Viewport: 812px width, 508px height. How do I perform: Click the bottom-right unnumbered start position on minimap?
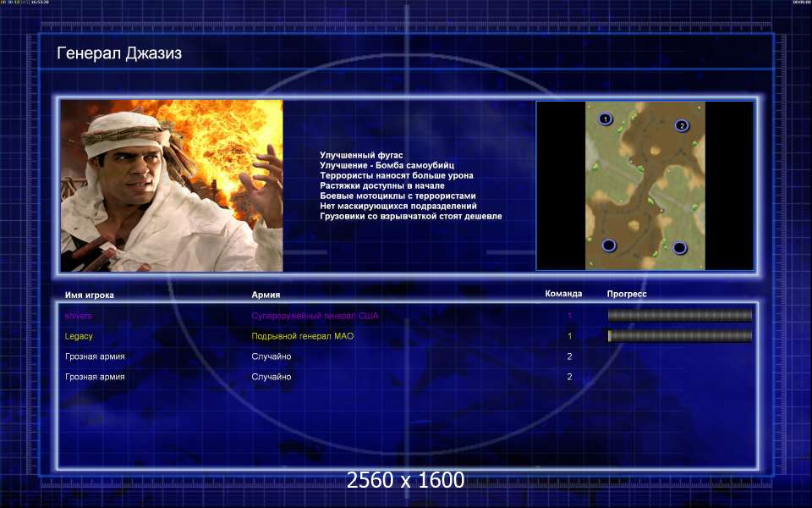679,248
